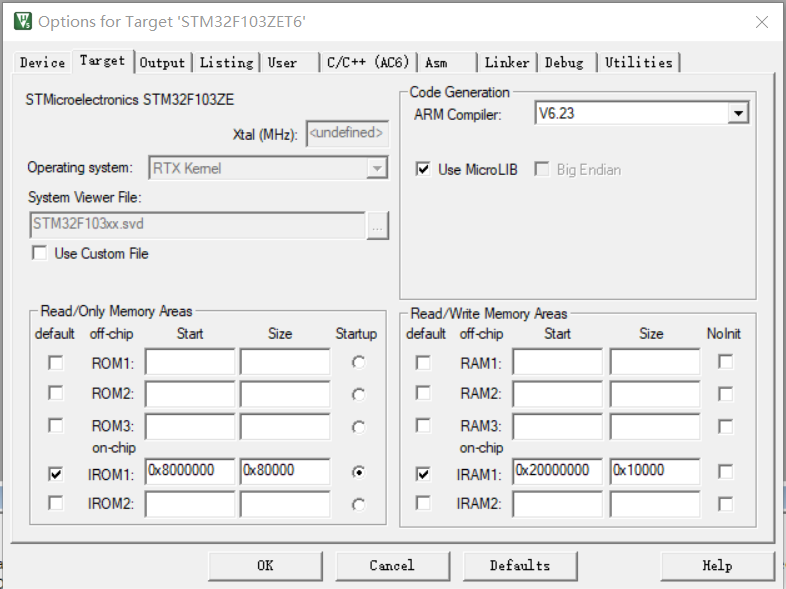Click the Cancel button

pyautogui.click(x=392, y=565)
